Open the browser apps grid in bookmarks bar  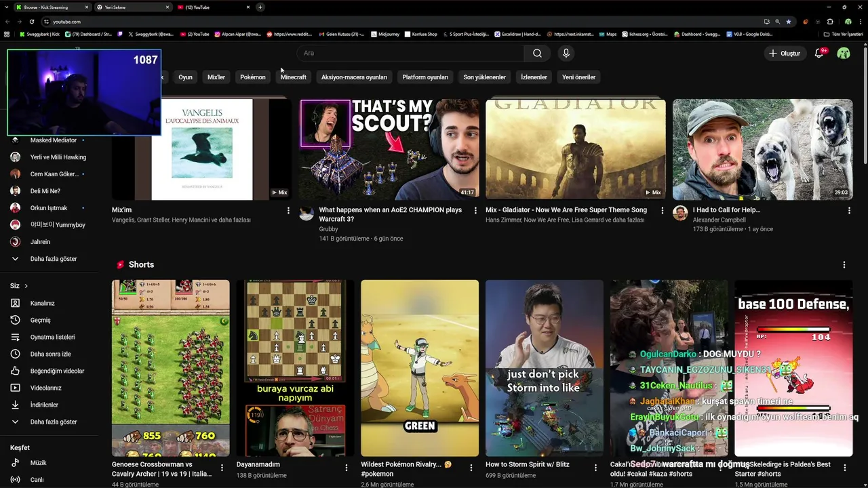tap(7, 34)
